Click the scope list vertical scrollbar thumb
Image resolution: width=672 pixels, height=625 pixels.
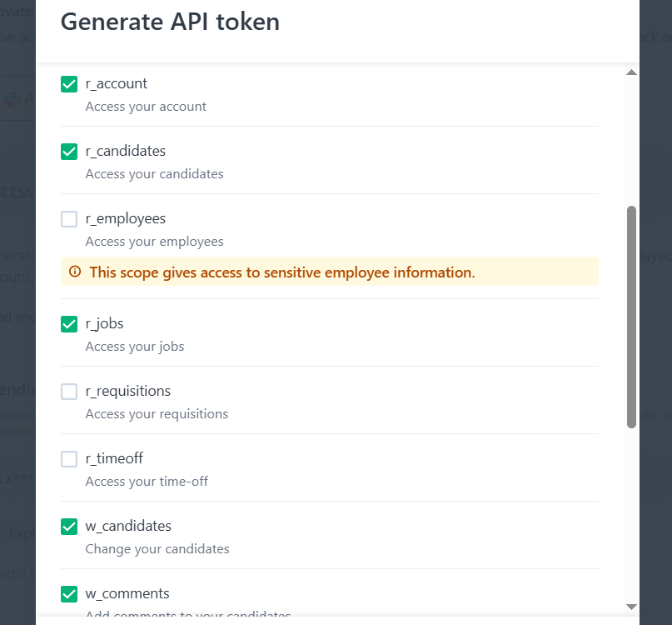tap(631, 317)
